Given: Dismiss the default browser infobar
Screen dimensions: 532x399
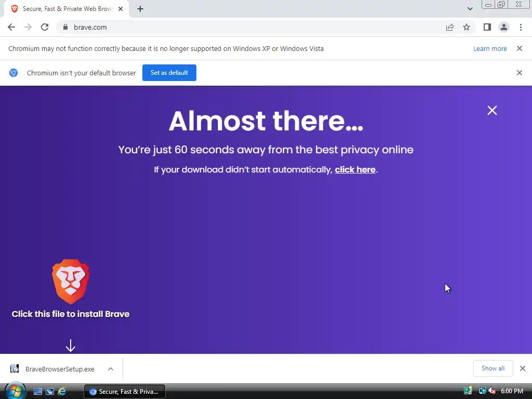Looking at the screenshot, I should pyautogui.click(x=520, y=73).
